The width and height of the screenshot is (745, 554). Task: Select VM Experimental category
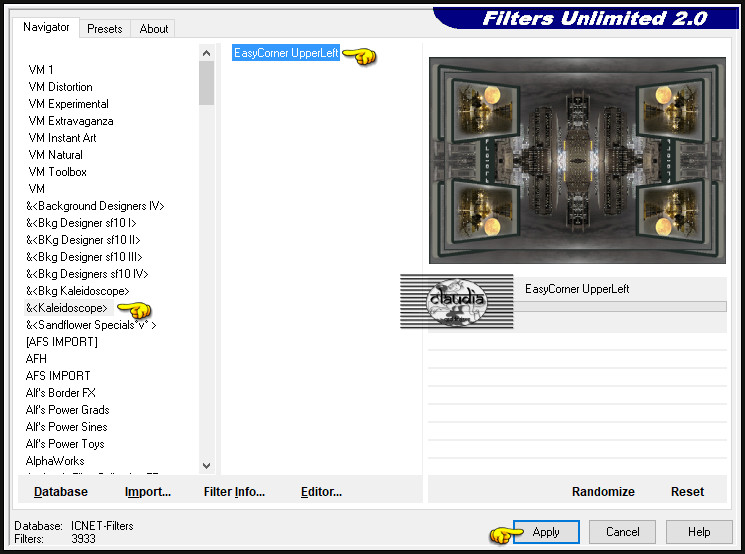coord(68,104)
